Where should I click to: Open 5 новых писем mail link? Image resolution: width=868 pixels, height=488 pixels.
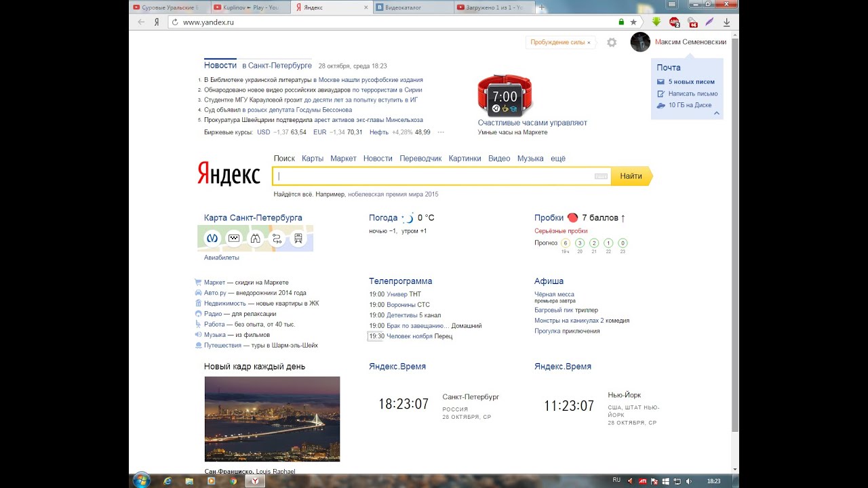click(691, 82)
